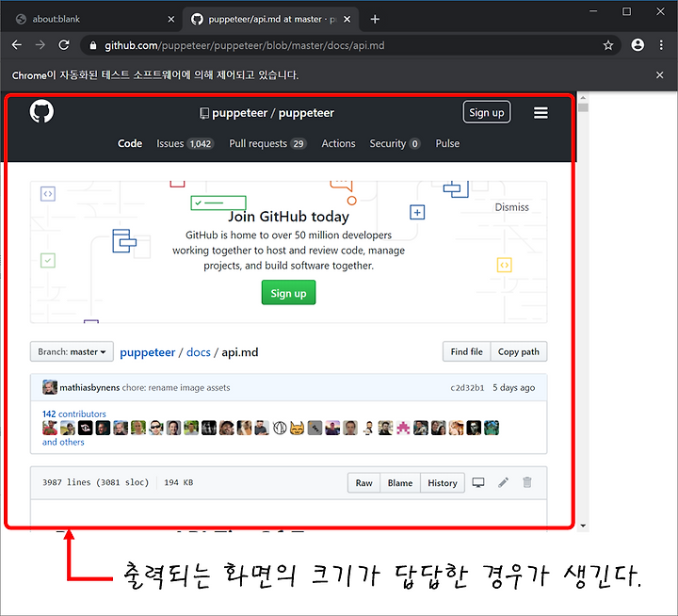Click the History button
Viewport: 678px width, 616px height.
443,483
